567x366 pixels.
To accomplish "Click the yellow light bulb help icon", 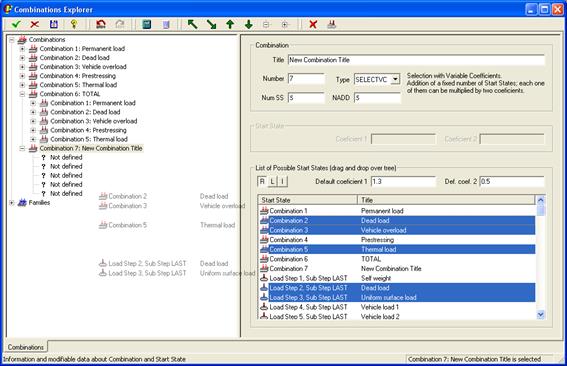I will pyautogui.click(x=74, y=25).
